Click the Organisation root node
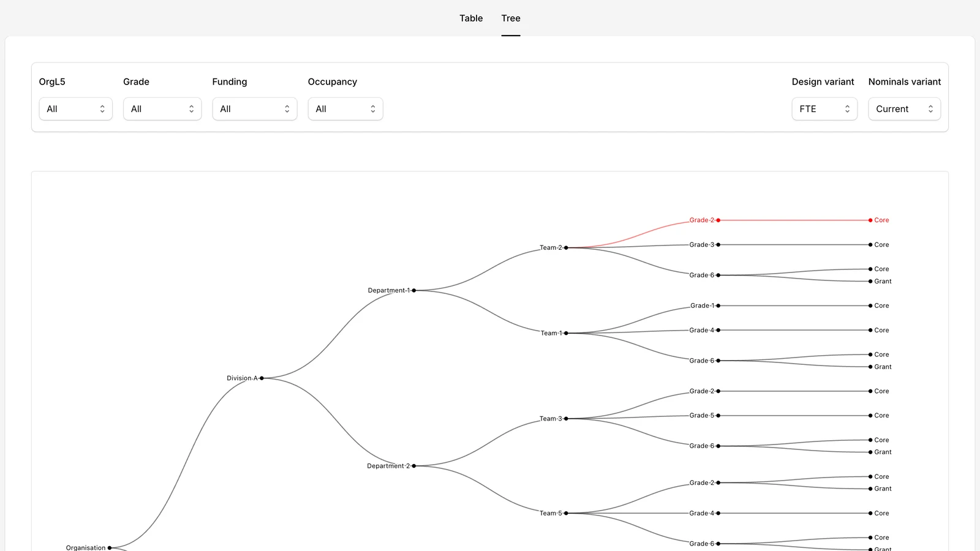This screenshot has height=551, width=980. click(110, 548)
